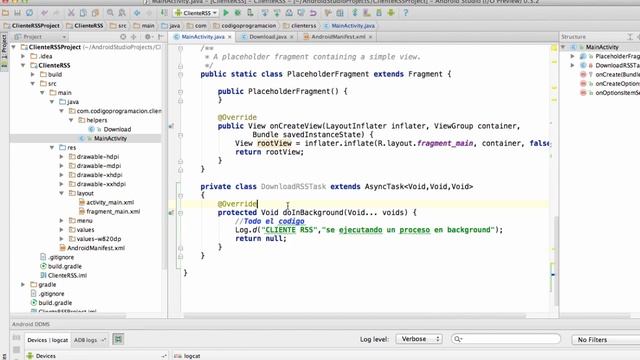Select the Devices | logcat tab
The height and width of the screenshot is (360, 640).
pos(47,340)
